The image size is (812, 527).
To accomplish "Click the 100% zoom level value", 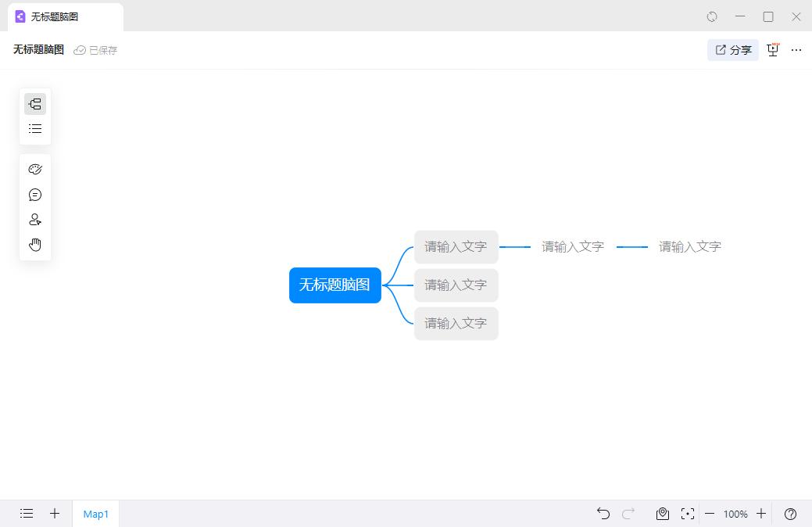I will pyautogui.click(x=735, y=514).
